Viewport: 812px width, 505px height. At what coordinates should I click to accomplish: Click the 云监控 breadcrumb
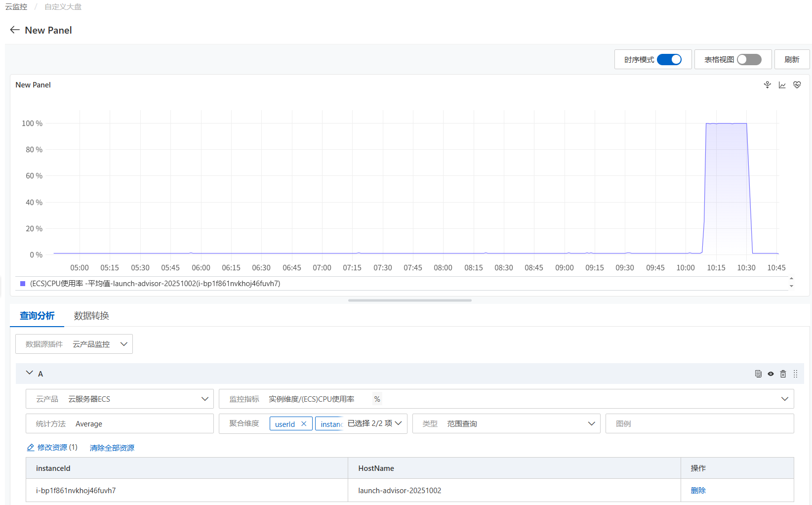pos(16,7)
